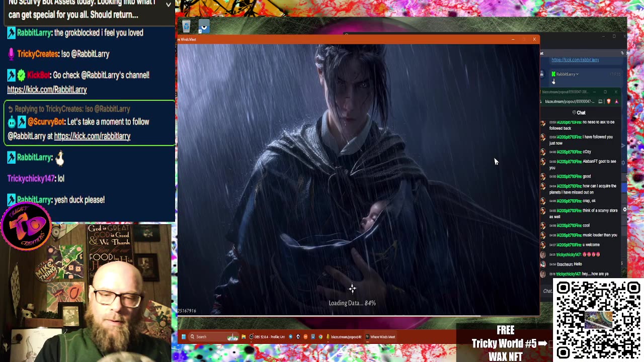Switch to Where Winds Meet taskbar item
The height and width of the screenshot is (362, 644).
[380, 337]
